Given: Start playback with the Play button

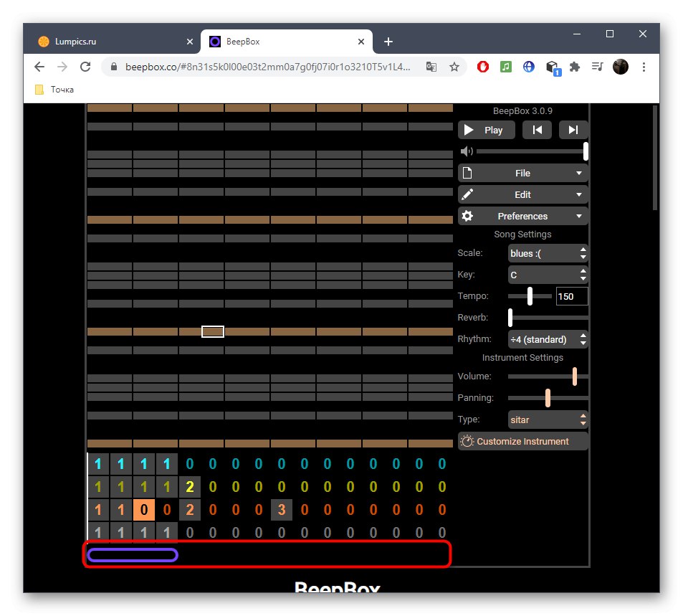Looking at the screenshot, I should point(486,130).
